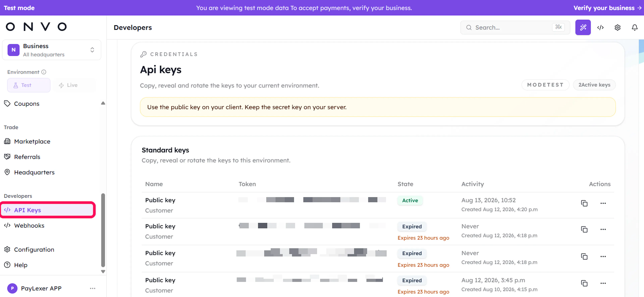Copy the Expired key created Aug 10
644x297 pixels.
coord(584,283)
